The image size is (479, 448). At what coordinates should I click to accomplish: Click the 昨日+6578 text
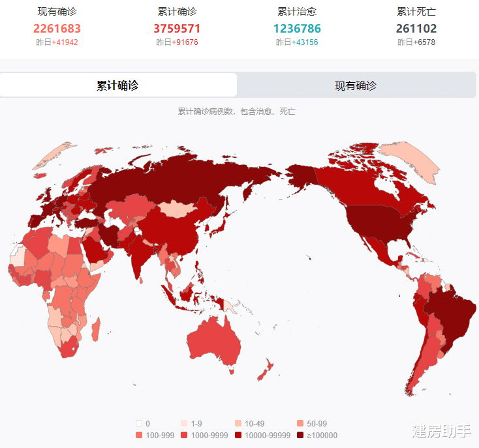point(416,42)
